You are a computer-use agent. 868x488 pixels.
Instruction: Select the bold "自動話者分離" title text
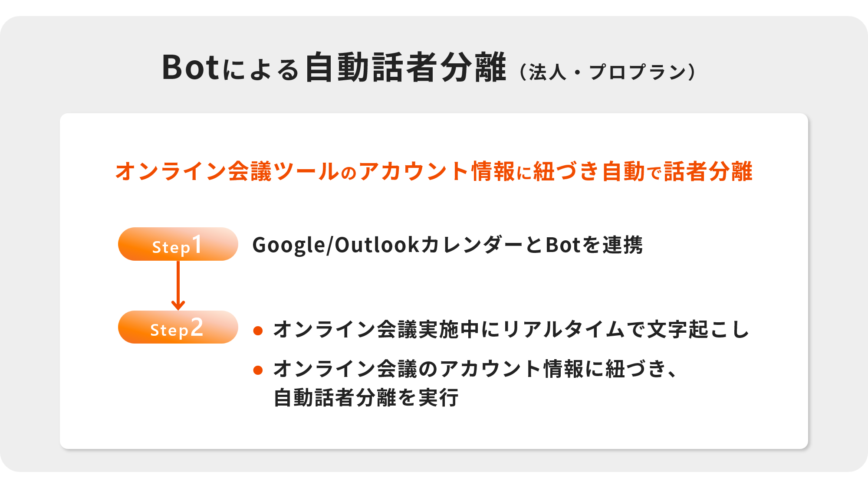[405, 68]
